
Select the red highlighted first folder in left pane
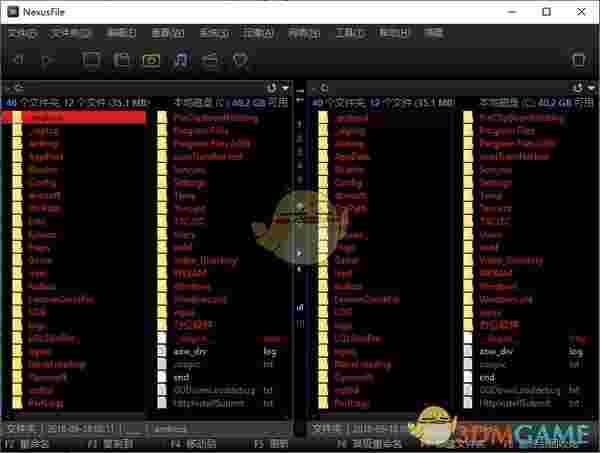pos(73,117)
